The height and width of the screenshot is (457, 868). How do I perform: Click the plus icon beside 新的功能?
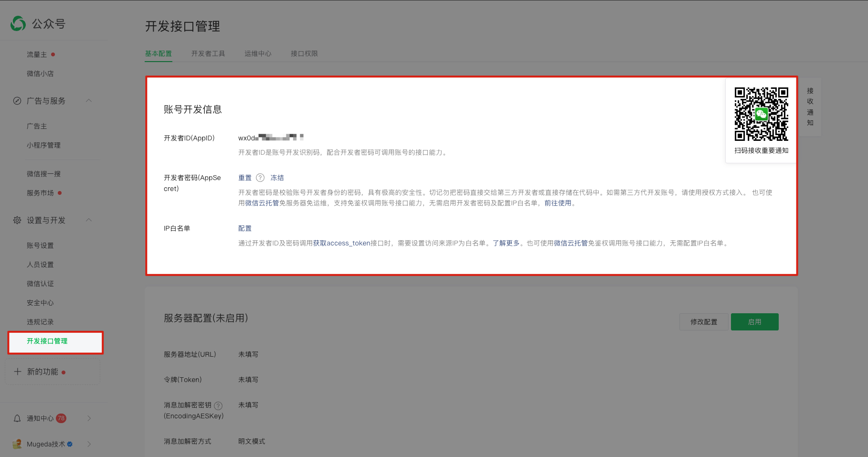point(18,372)
